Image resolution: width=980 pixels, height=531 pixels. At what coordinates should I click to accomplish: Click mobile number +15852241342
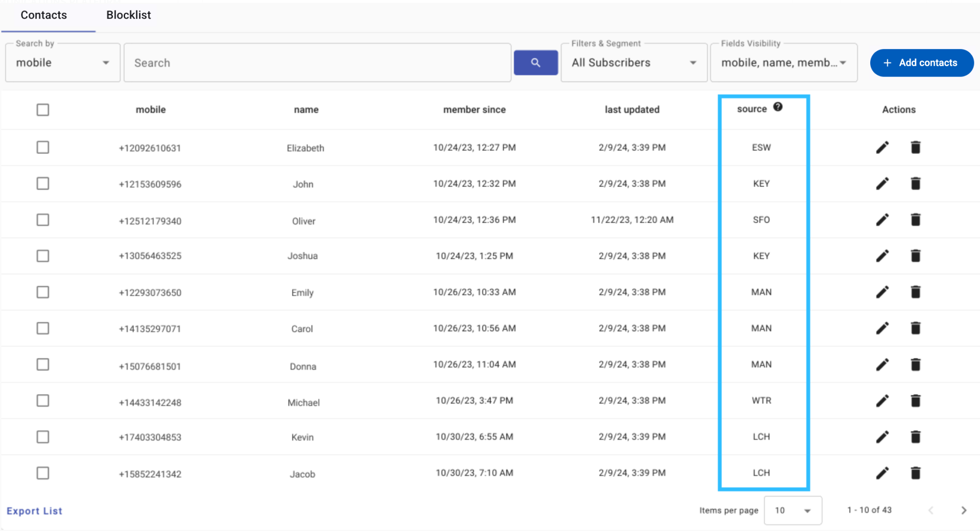pos(150,474)
